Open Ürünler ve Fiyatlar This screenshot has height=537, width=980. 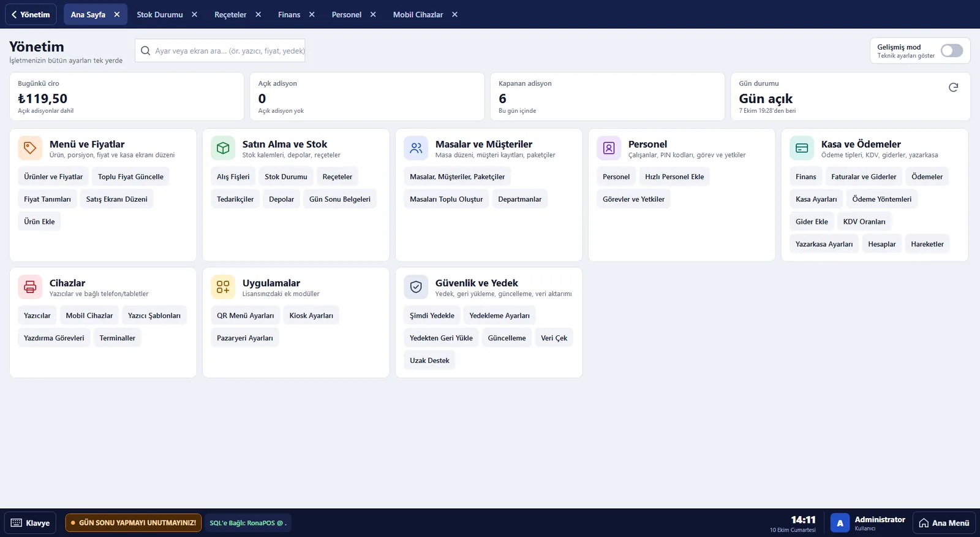click(53, 177)
